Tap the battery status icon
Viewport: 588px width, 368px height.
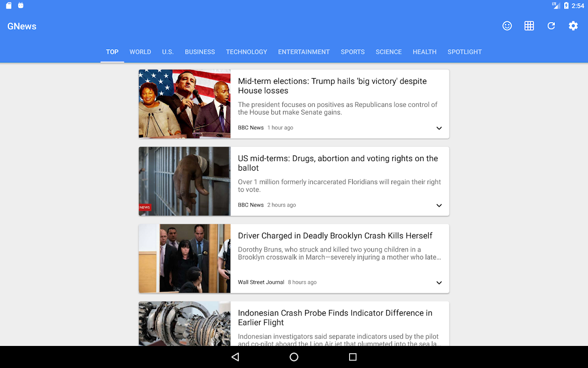(x=566, y=6)
